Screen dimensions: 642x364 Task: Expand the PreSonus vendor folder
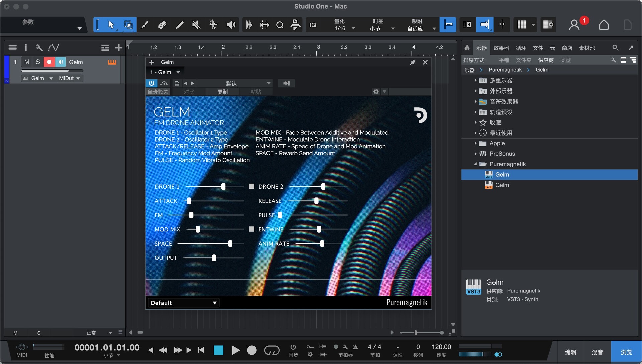point(475,154)
